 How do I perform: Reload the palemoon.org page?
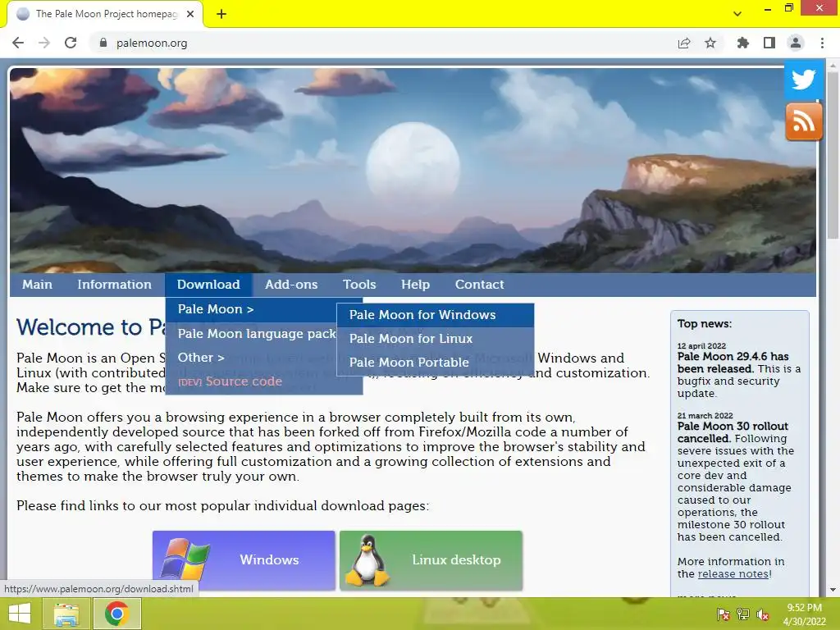71,43
